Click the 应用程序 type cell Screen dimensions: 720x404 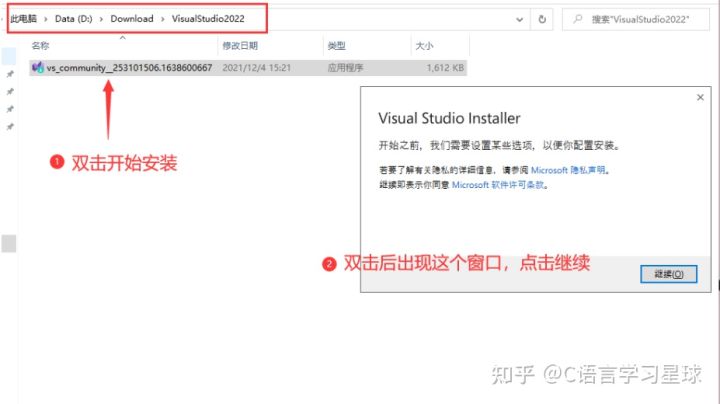click(345, 68)
